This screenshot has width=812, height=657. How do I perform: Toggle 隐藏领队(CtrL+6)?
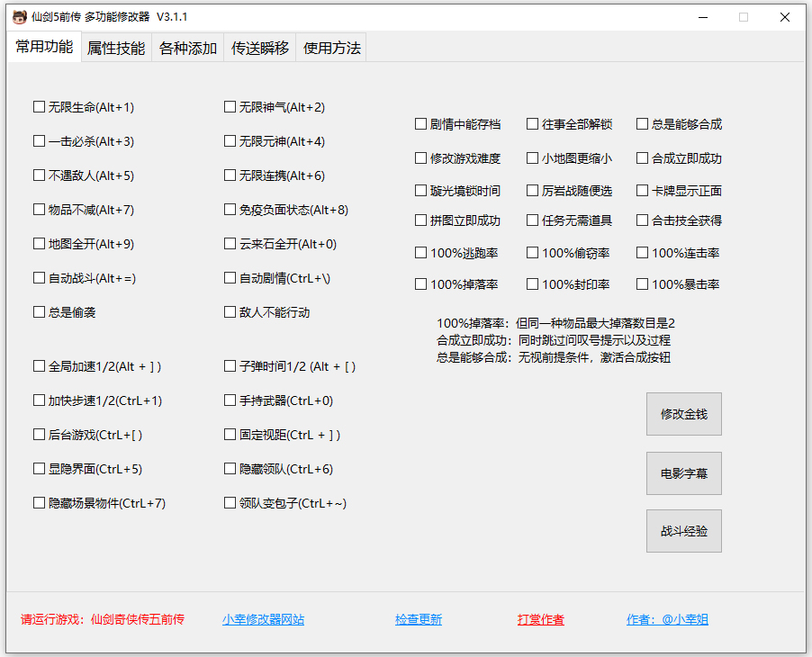(x=230, y=469)
